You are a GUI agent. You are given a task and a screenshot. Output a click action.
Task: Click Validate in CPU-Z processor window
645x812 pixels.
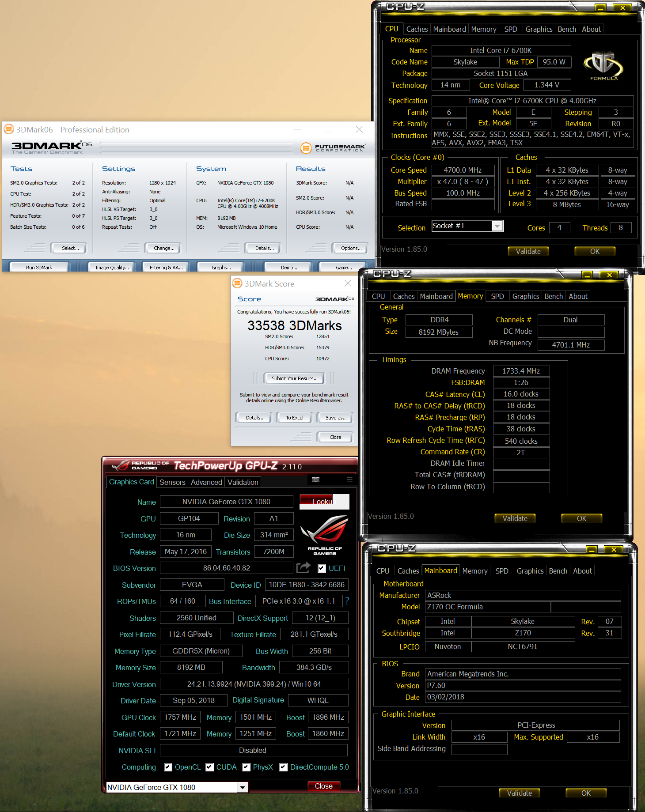point(528,251)
